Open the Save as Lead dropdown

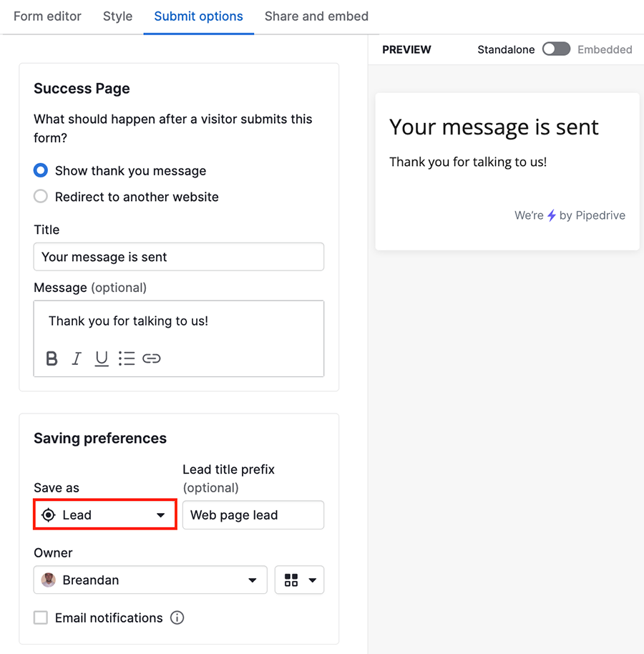coord(105,515)
